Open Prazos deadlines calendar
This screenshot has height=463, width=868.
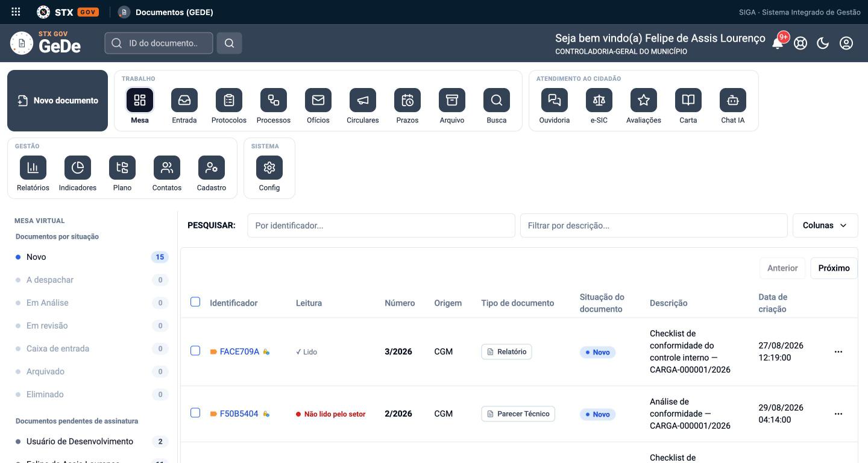point(407,100)
